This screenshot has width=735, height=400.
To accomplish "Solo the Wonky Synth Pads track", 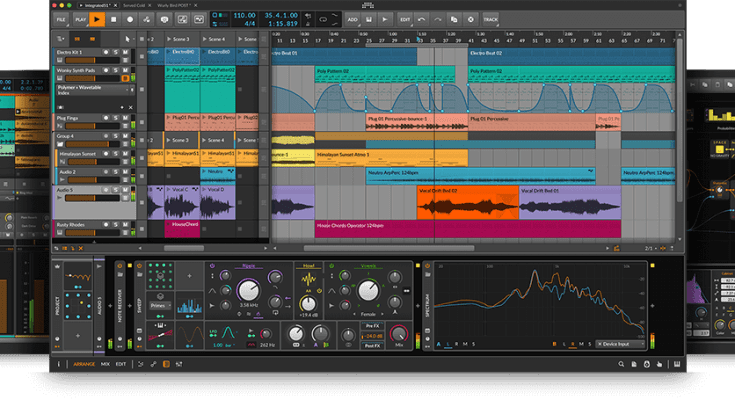I will click(x=115, y=70).
